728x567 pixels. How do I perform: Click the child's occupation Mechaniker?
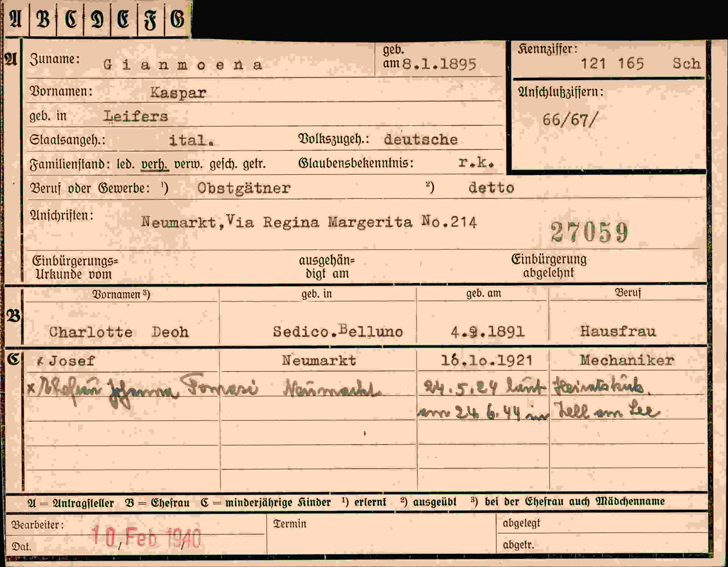coord(627,360)
